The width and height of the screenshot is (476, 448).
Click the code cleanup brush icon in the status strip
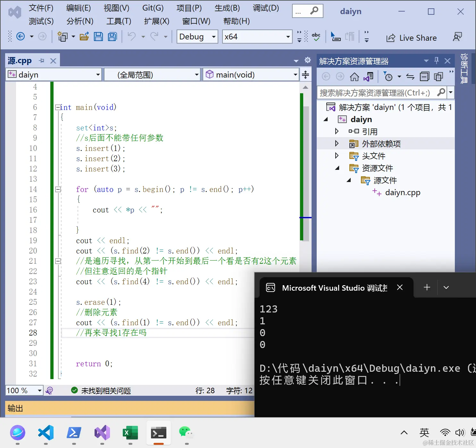tap(49, 390)
